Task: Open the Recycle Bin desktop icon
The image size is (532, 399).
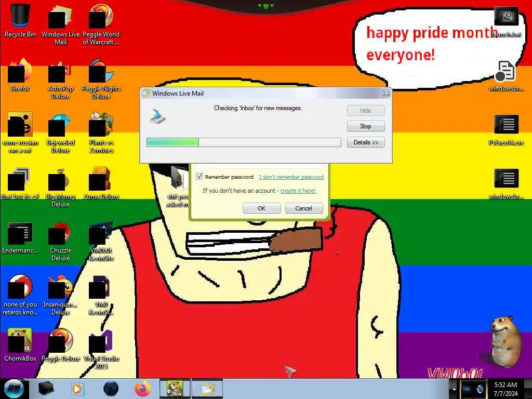Action: click(x=20, y=21)
